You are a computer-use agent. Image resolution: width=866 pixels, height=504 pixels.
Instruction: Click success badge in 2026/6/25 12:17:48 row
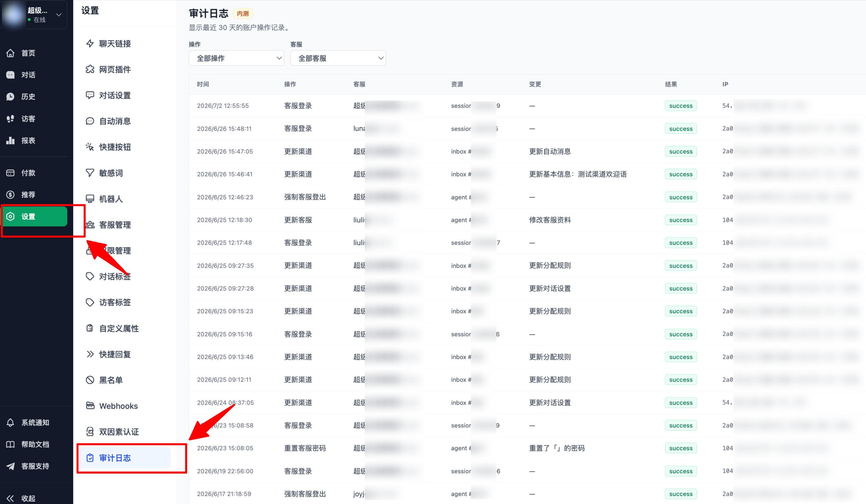tap(681, 243)
